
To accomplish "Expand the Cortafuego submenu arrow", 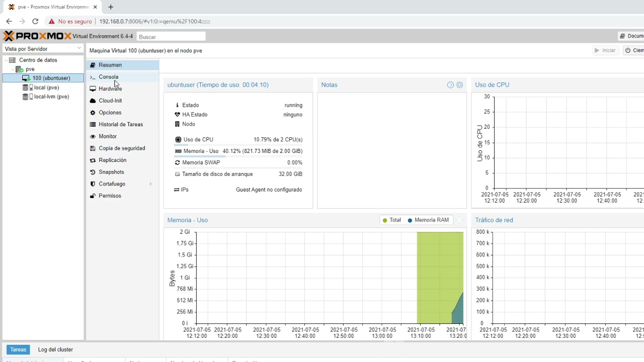I will tap(150, 184).
